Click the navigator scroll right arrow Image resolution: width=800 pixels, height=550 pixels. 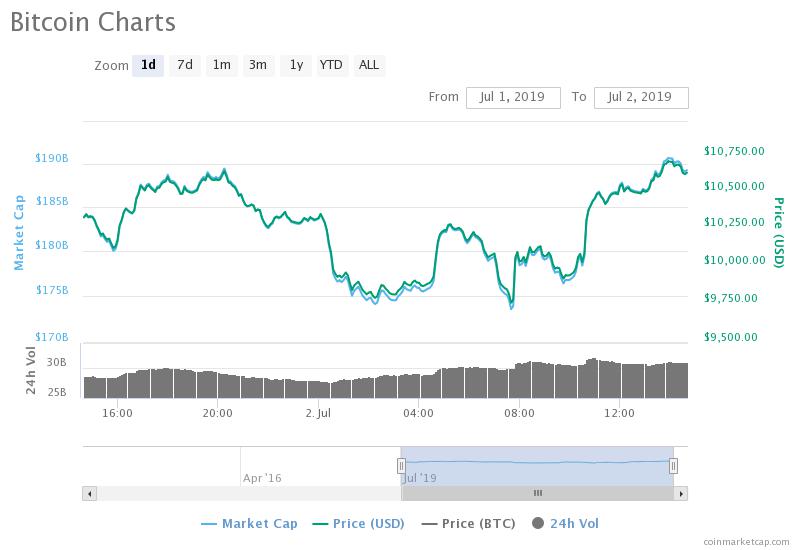[x=681, y=493]
